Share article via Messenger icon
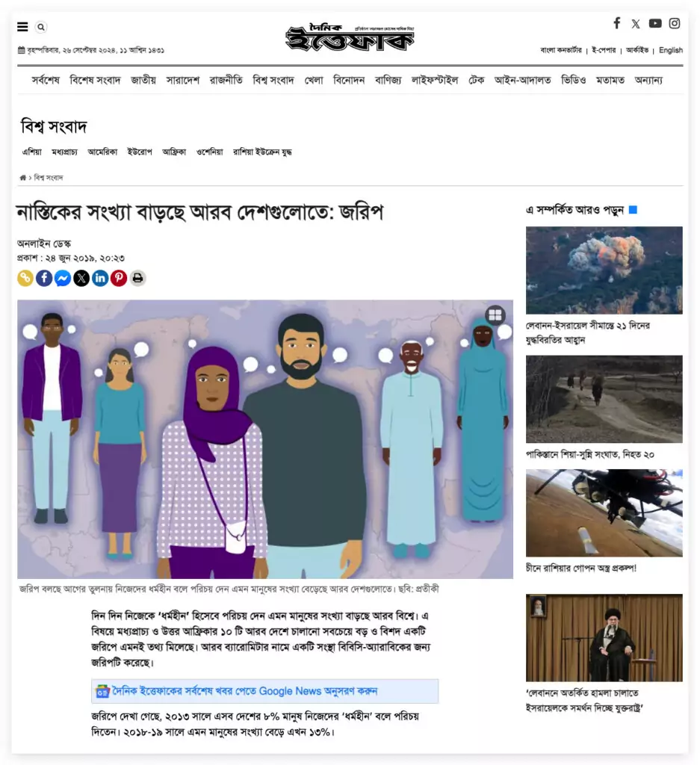Image resolution: width=700 pixels, height=765 pixels. click(63, 278)
